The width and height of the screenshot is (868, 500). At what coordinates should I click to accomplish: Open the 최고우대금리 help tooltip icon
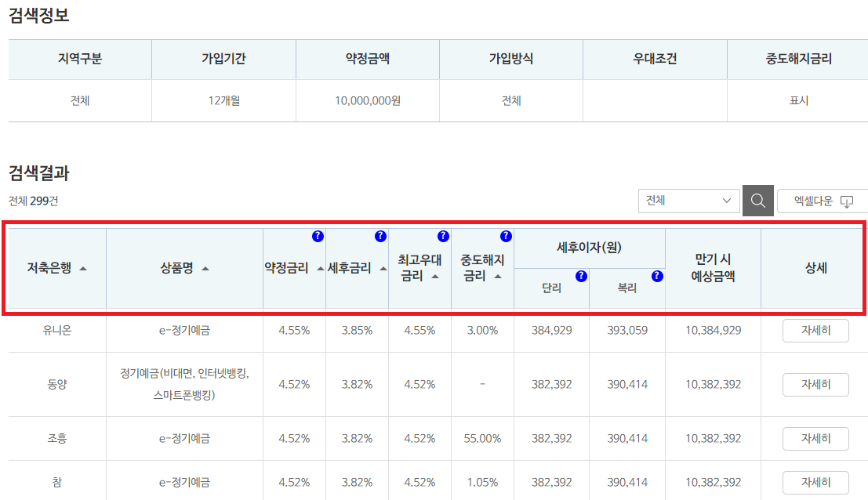coord(443,235)
